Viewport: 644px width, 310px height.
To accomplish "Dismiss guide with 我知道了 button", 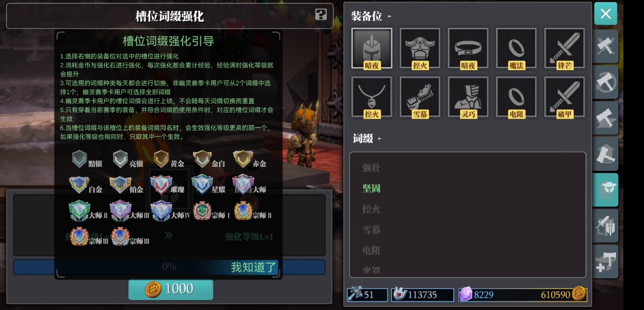I will (253, 267).
